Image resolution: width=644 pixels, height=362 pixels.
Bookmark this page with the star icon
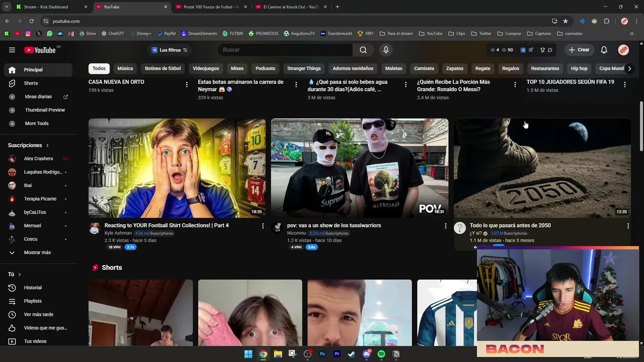click(566, 21)
